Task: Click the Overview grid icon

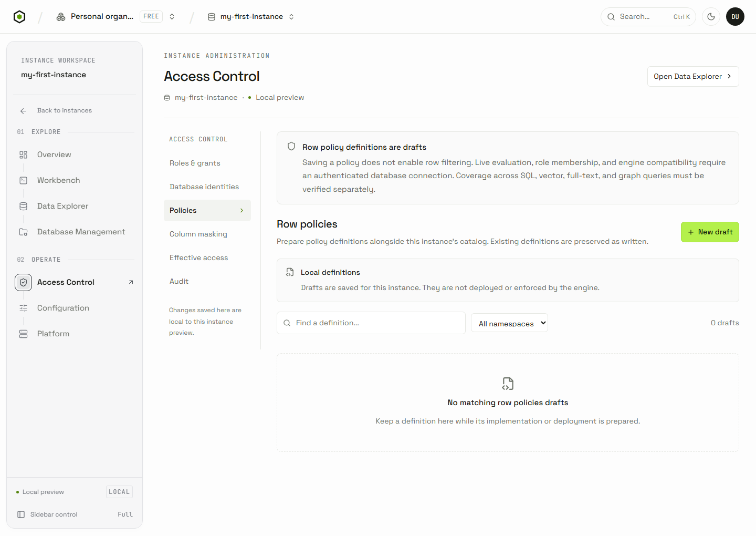Action: point(23,154)
